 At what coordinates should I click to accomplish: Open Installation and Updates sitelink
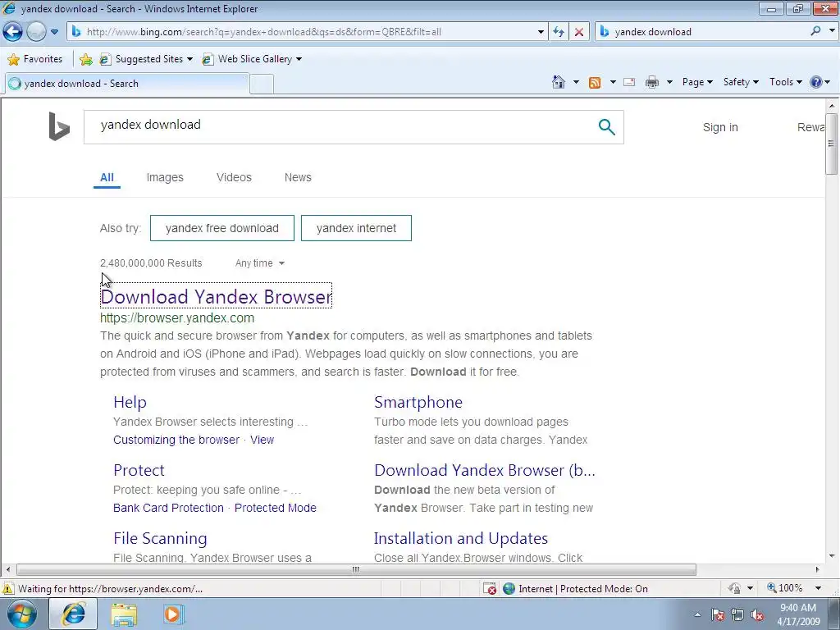[461, 538]
